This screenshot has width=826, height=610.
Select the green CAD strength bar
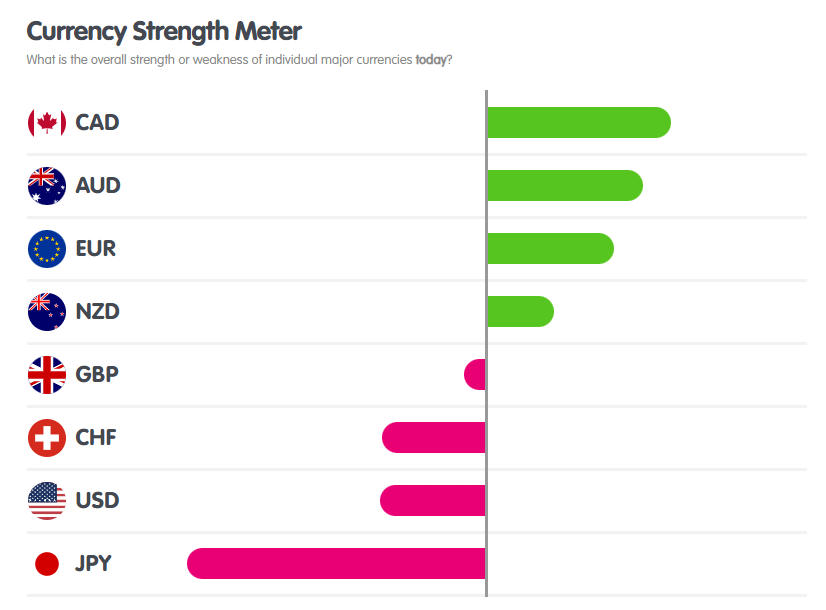[x=578, y=122]
